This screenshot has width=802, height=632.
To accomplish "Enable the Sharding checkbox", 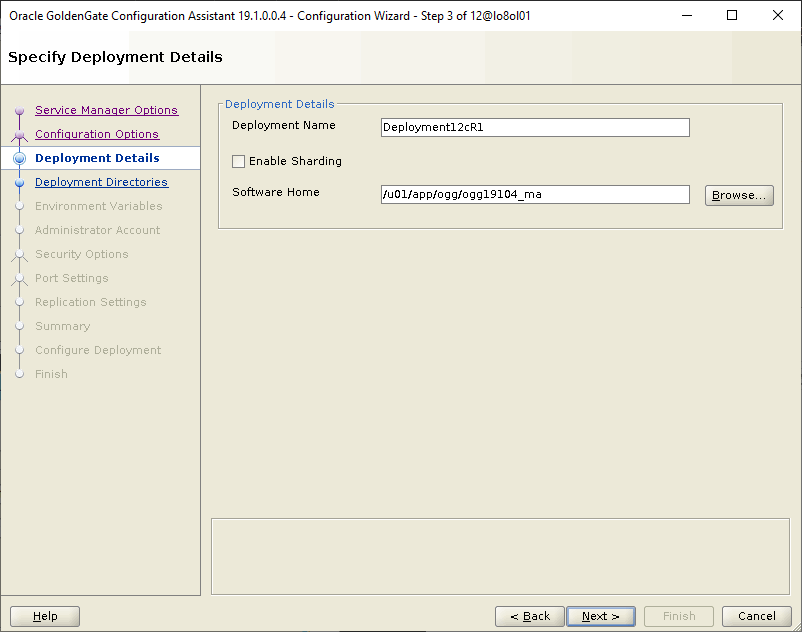I will 238,161.
